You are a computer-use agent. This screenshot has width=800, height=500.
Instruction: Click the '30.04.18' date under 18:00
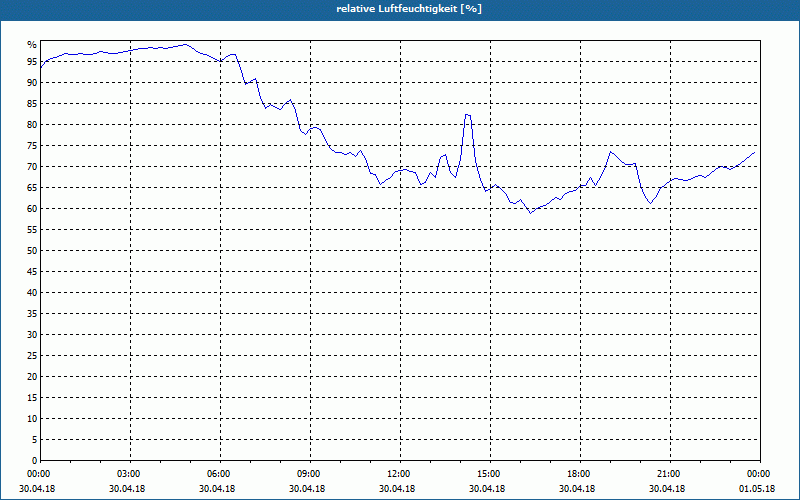click(577, 489)
